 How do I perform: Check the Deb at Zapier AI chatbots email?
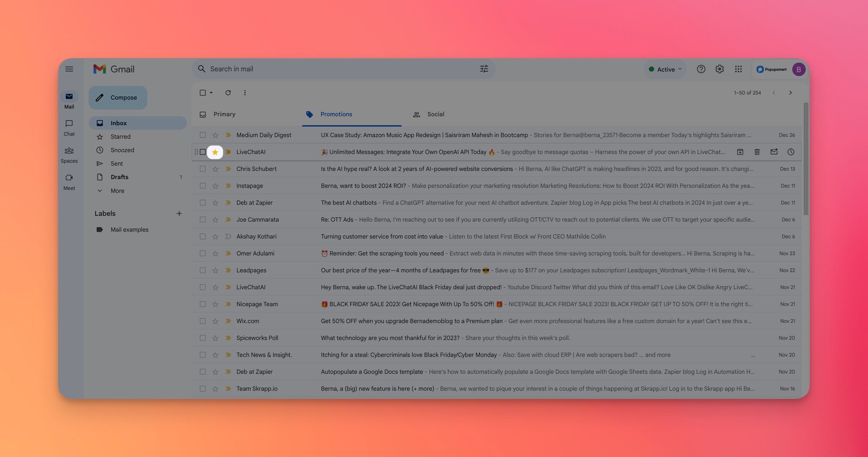click(203, 203)
